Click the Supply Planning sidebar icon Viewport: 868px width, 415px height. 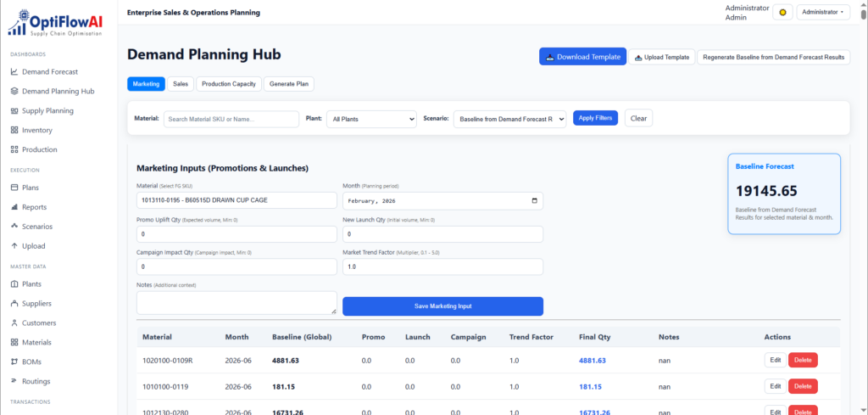(14, 110)
